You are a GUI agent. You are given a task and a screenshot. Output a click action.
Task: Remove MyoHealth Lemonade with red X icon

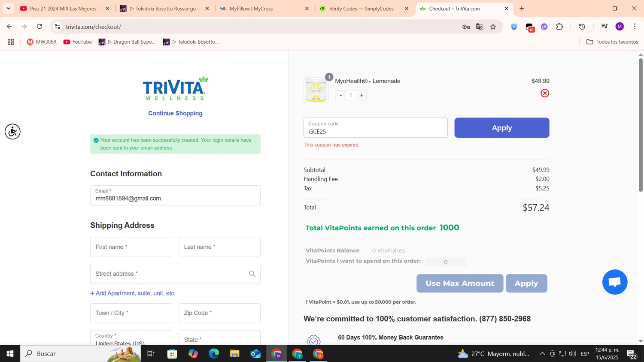point(545,93)
